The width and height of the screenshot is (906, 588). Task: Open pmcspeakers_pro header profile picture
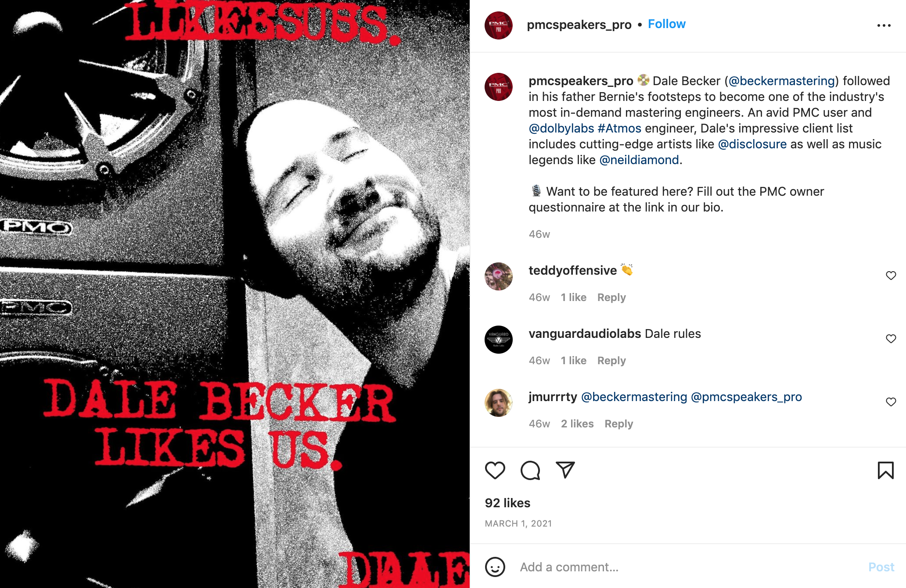(x=498, y=25)
